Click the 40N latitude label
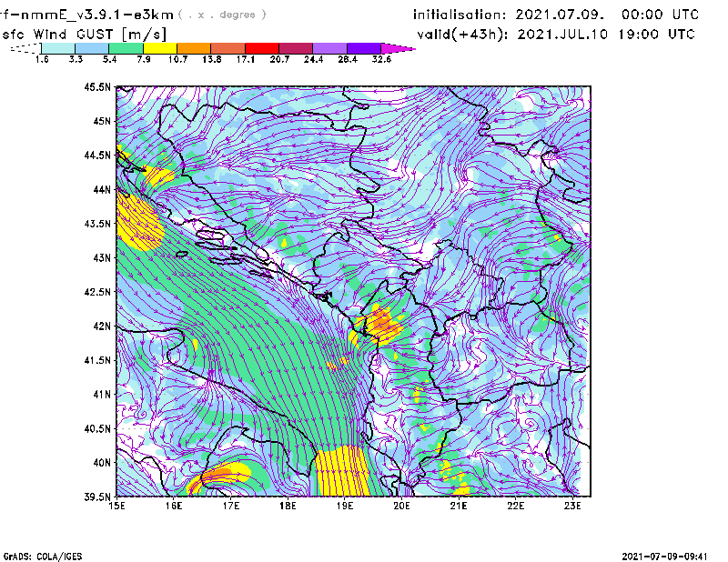728x562 pixels. (x=102, y=463)
